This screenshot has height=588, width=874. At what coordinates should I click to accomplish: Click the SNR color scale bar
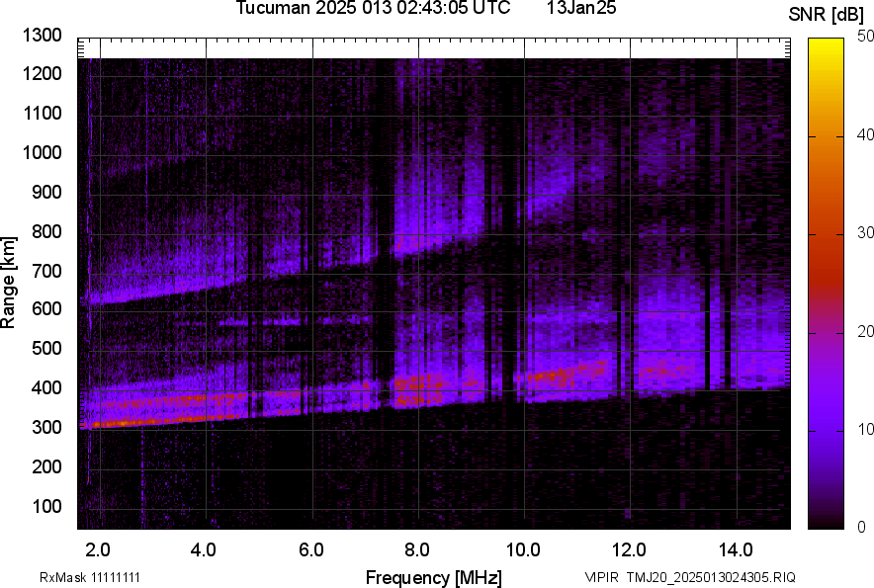pyautogui.click(x=826, y=284)
